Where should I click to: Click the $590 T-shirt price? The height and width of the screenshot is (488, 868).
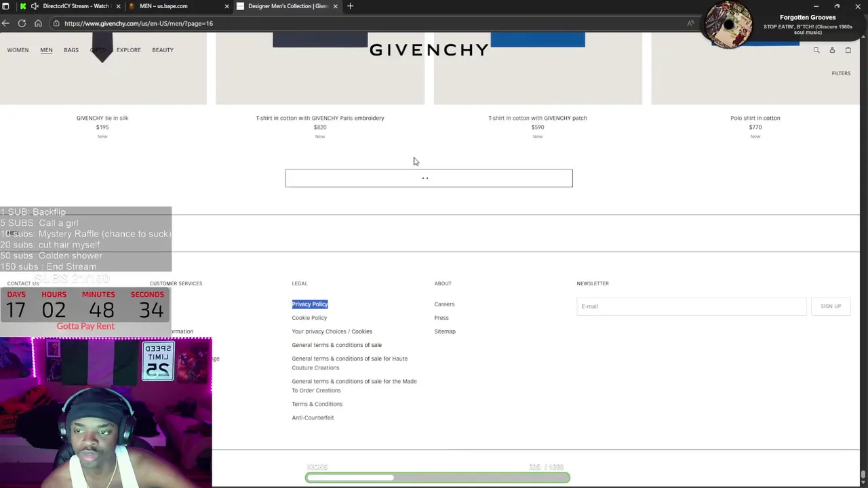538,127
